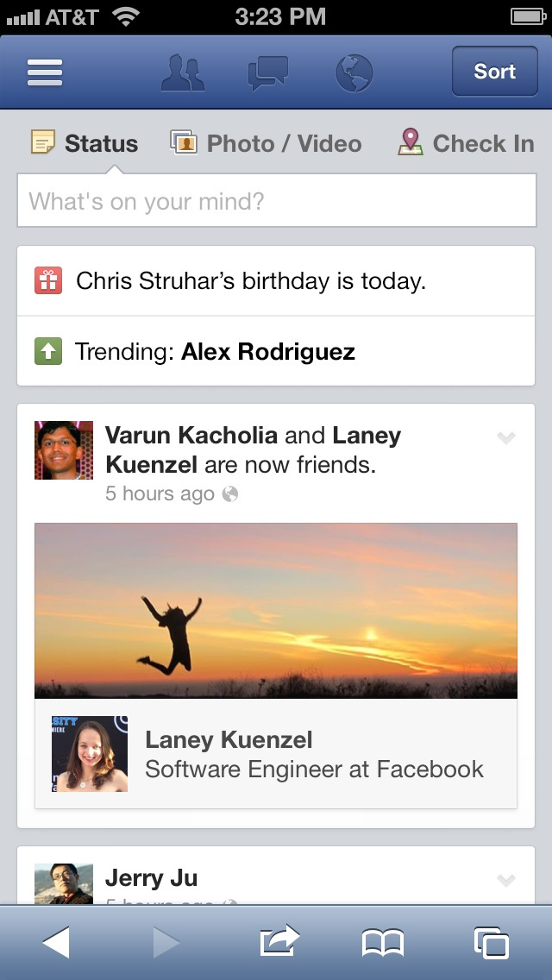This screenshot has width=552, height=980.
Task: Open the Facebook navigation hamburger menu
Action: coord(44,72)
